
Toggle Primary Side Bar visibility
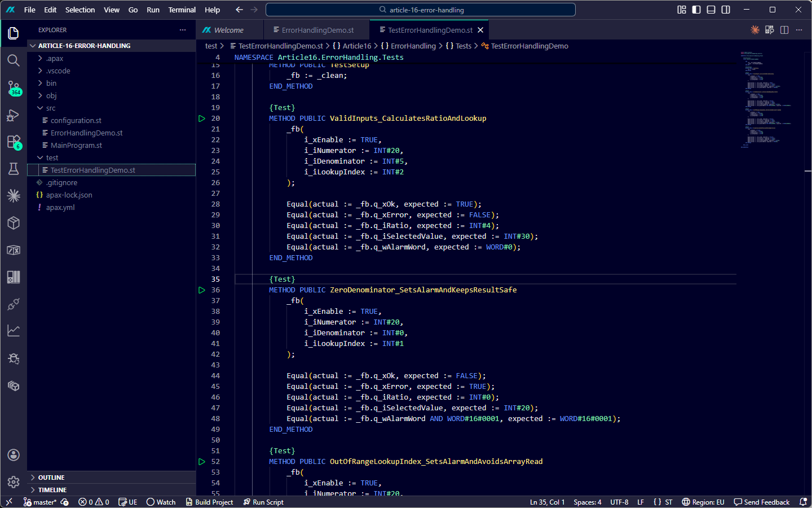(x=696, y=10)
